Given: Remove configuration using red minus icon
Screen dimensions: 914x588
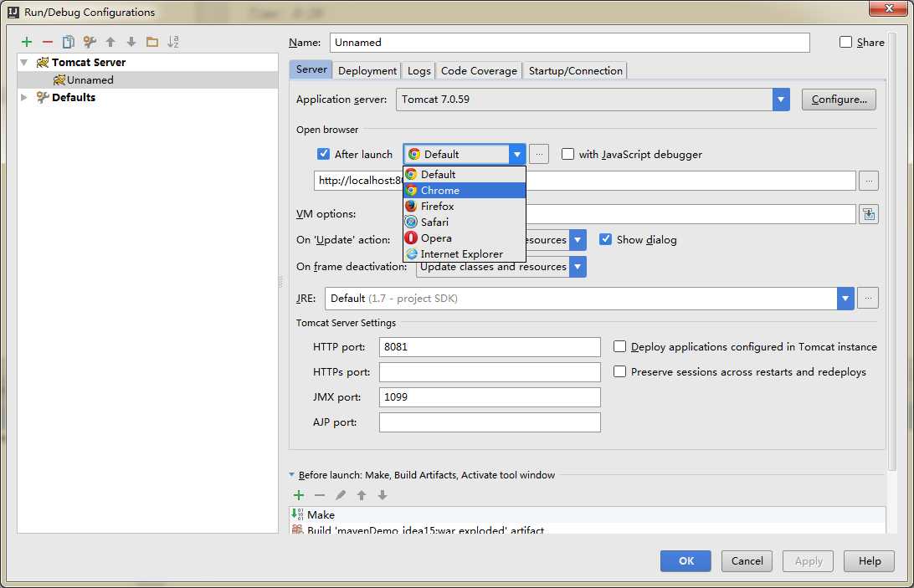Looking at the screenshot, I should [47, 42].
